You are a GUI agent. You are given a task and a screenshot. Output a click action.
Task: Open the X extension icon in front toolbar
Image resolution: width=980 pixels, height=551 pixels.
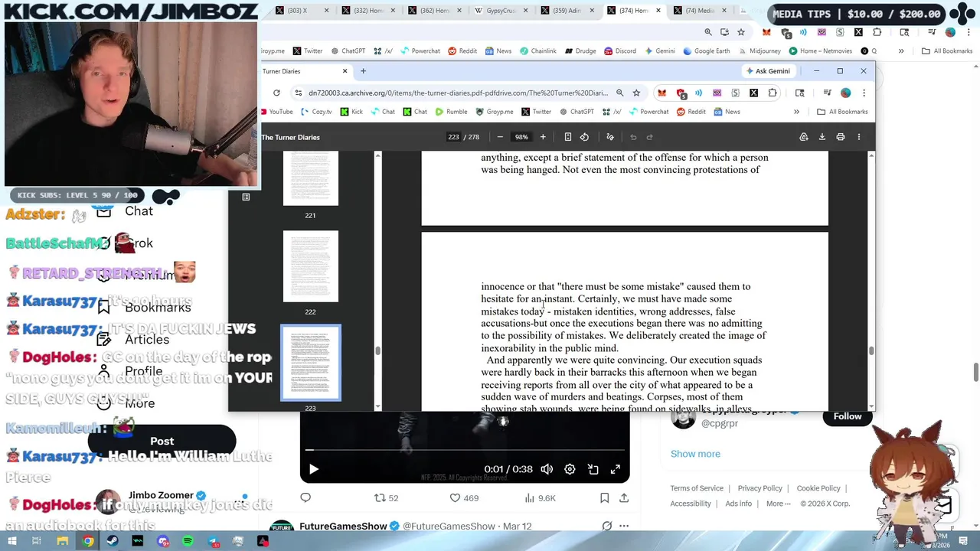pos(753,93)
